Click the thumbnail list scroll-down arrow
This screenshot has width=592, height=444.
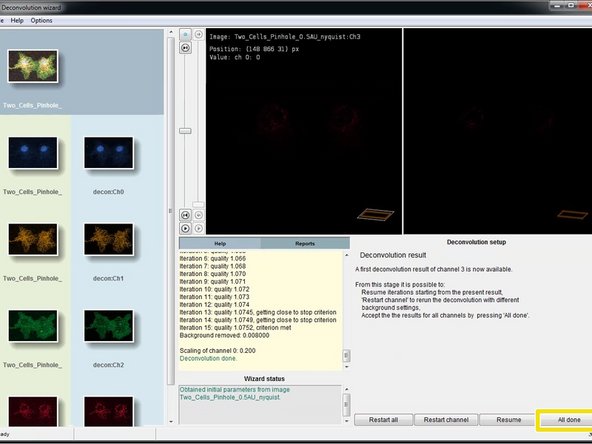point(171,421)
